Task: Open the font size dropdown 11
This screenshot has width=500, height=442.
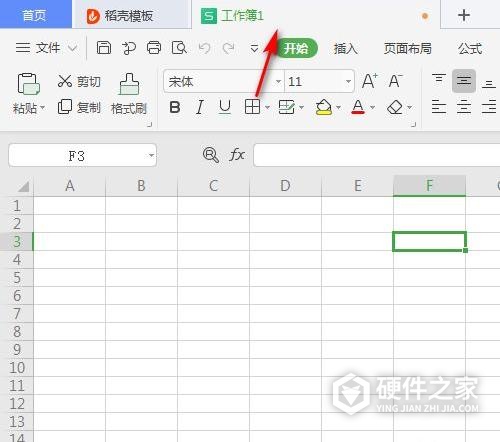Action: (x=348, y=81)
